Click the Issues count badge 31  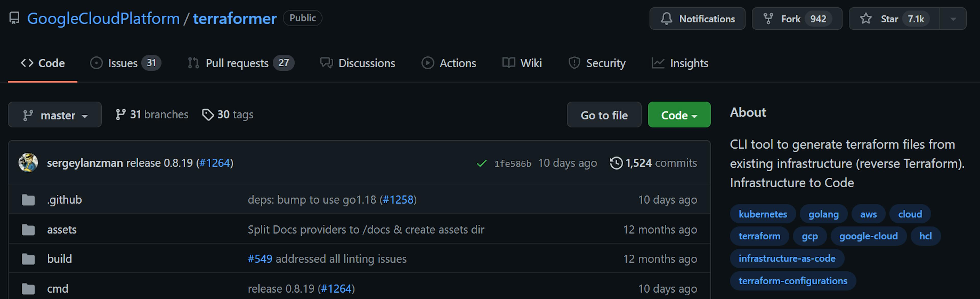[151, 63]
